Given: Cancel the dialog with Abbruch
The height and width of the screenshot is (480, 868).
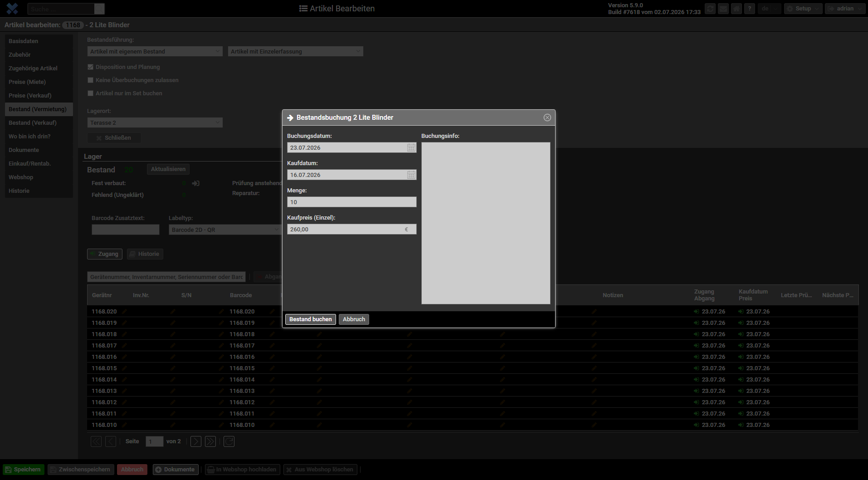Looking at the screenshot, I should coord(354,319).
